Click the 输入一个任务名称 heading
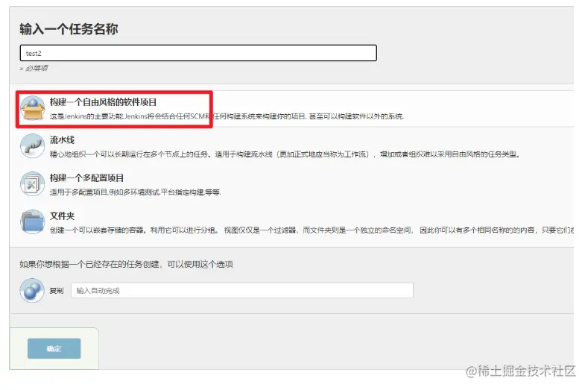Screen dimensions: 588x390 tap(69, 29)
